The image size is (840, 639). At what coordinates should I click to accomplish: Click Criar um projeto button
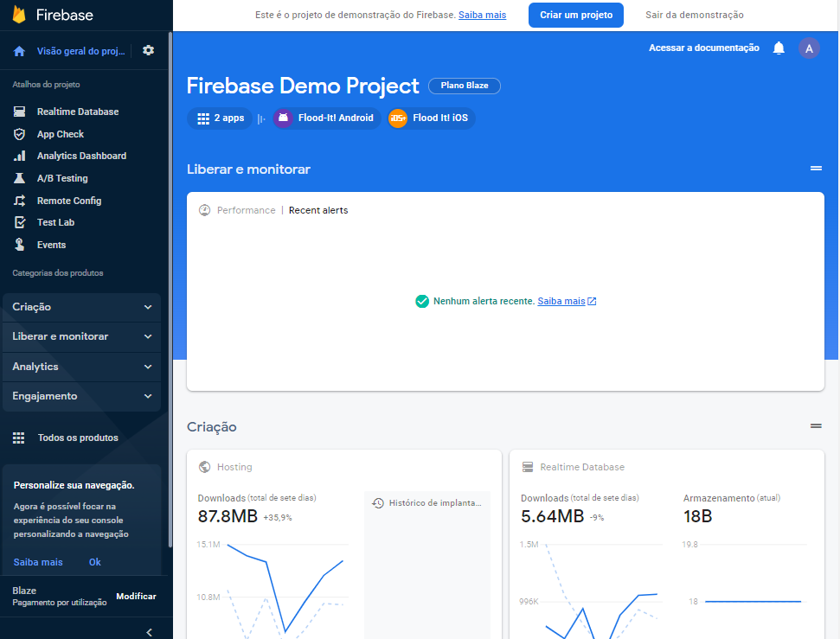pos(576,15)
